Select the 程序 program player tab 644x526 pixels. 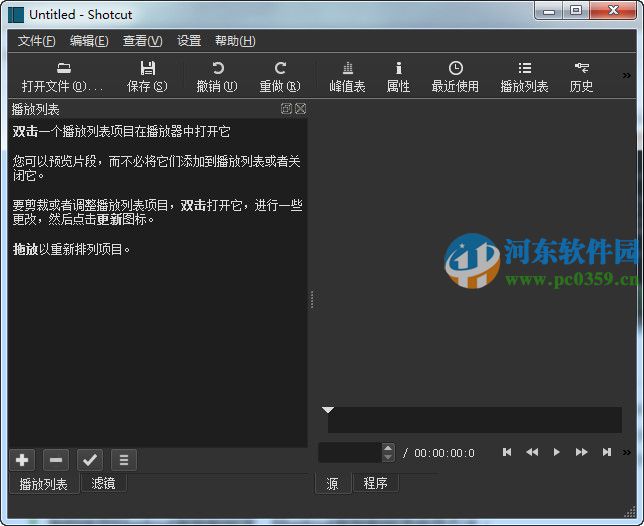click(x=375, y=483)
